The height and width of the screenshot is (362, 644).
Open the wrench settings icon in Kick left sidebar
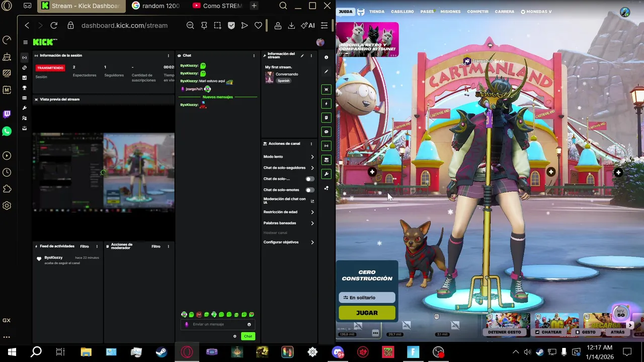pyautogui.click(x=24, y=108)
